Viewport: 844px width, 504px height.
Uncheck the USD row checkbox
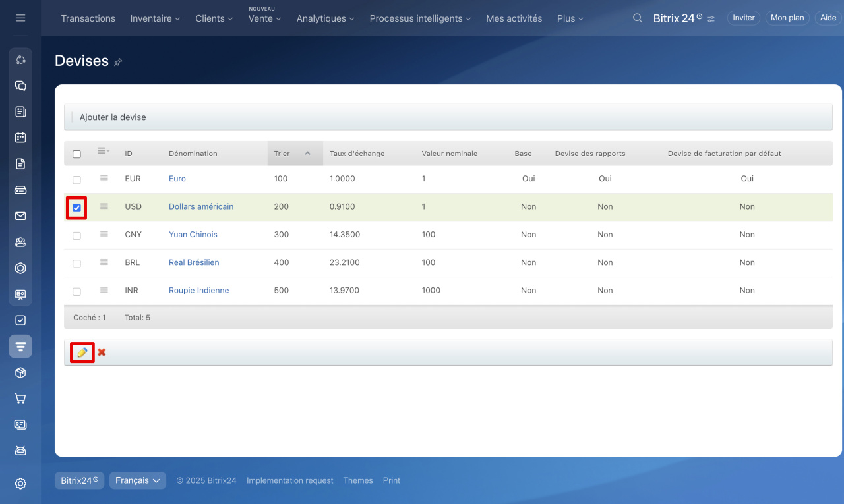(76, 208)
